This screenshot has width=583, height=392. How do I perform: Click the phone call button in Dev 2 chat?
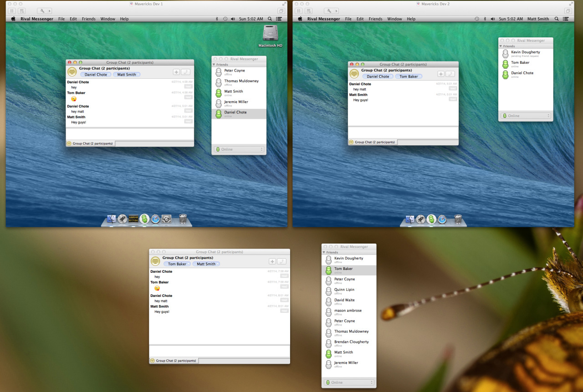(450, 74)
